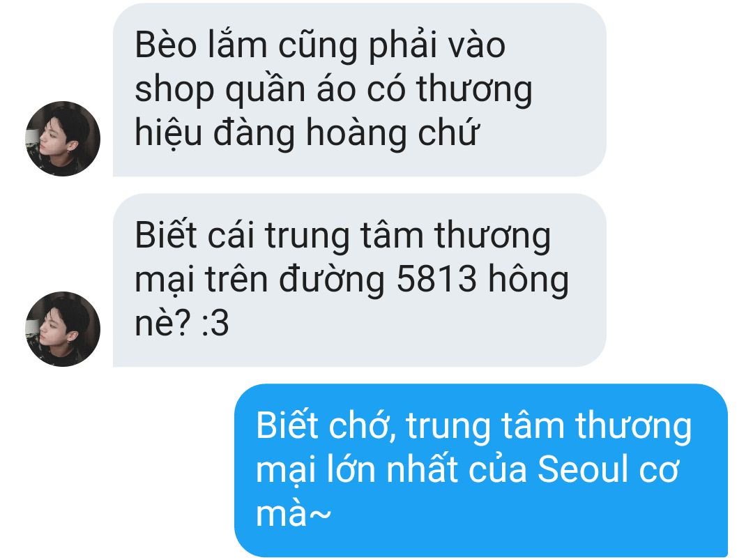Select the gray bubble starting with 'Biết cái trung tâm'
Screen dimensions: 753x560
(359, 280)
